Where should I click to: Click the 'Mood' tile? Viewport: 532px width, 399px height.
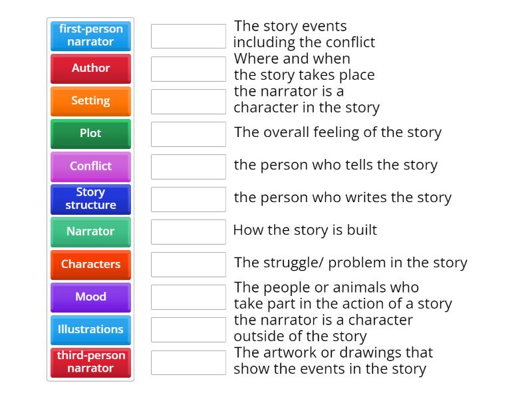point(91,297)
